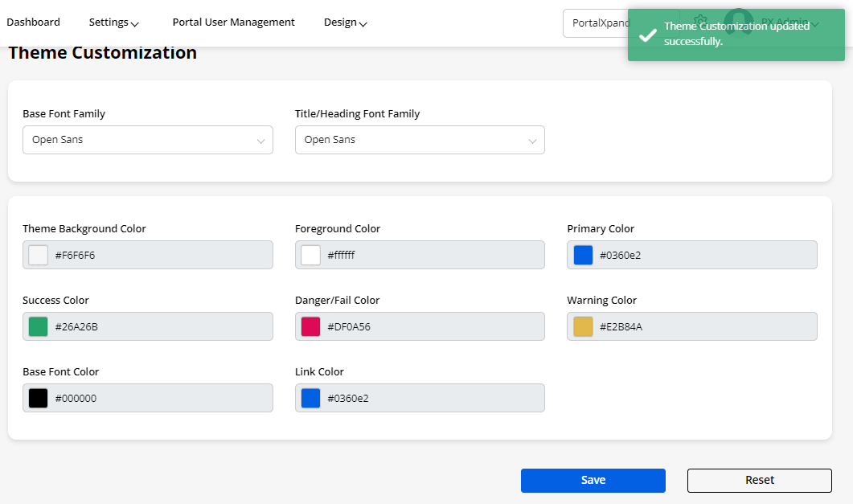Pick the green Success Color swatch

click(x=39, y=326)
